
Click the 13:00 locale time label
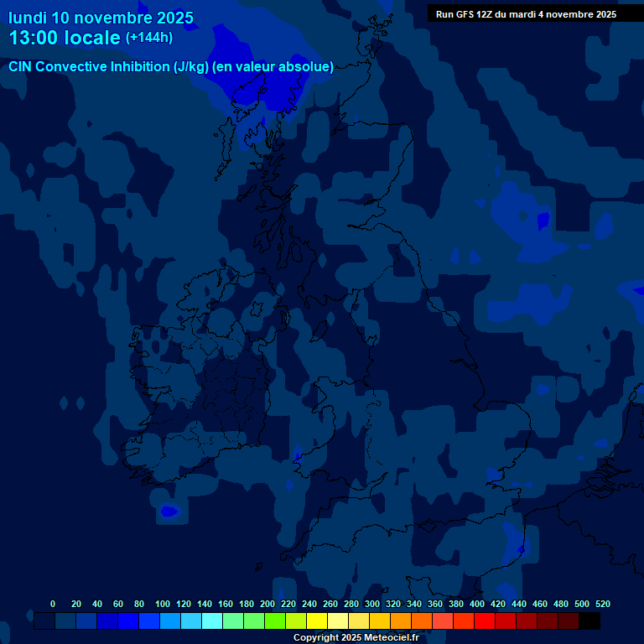click(x=65, y=39)
